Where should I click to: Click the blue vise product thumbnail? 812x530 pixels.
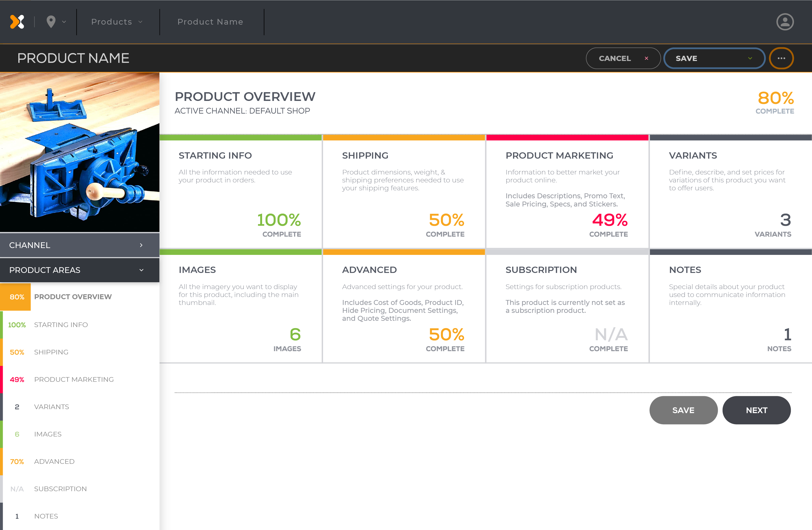click(x=80, y=152)
